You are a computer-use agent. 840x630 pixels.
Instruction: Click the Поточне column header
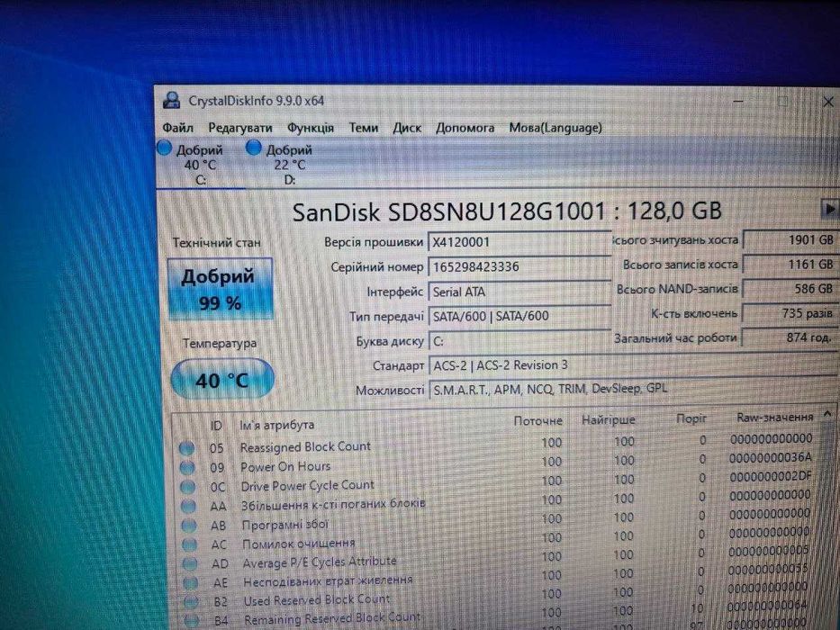[537, 421]
